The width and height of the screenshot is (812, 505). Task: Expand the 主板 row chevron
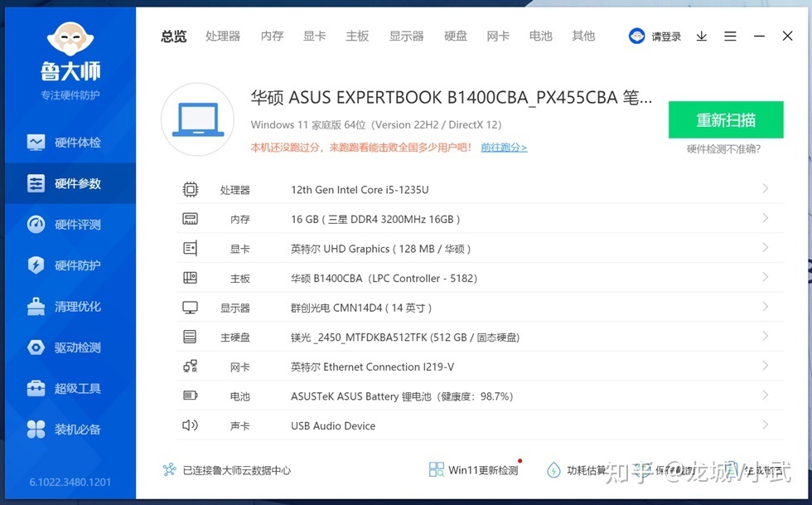click(x=766, y=278)
